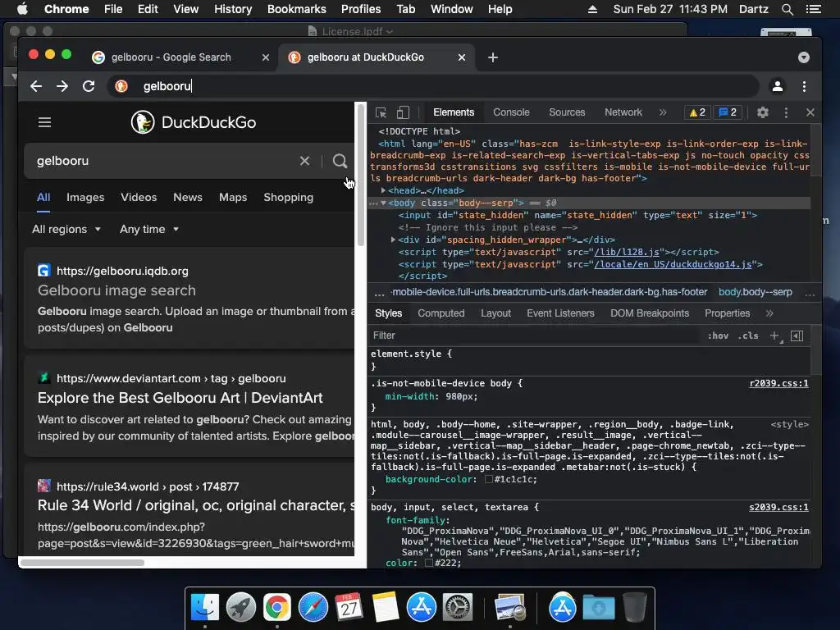Select the Elements tab

coord(454,112)
